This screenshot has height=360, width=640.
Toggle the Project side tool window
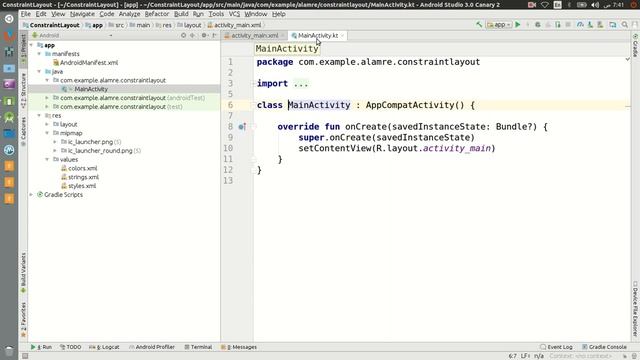pyautogui.click(x=23, y=50)
